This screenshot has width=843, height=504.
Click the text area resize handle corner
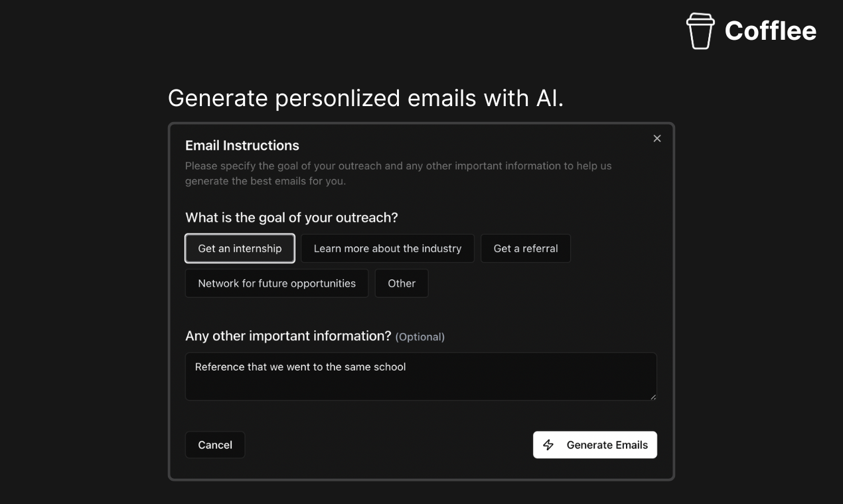point(653,397)
